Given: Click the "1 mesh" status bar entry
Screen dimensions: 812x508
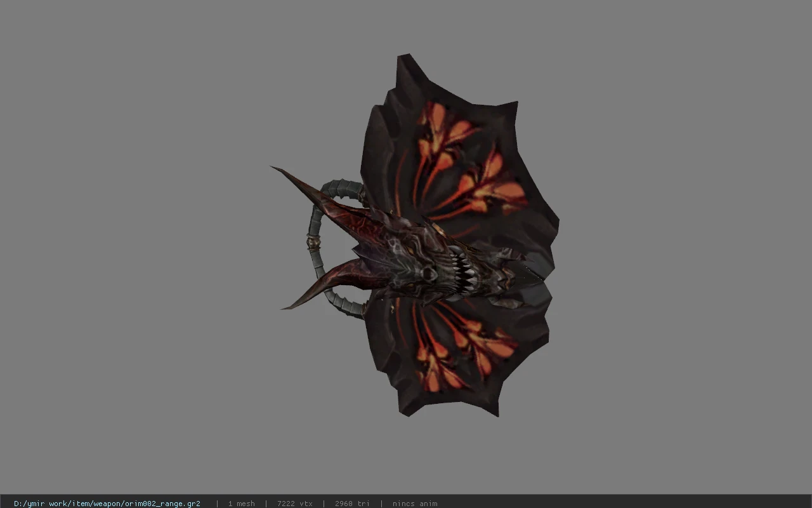Looking at the screenshot, I should point(242,504).
